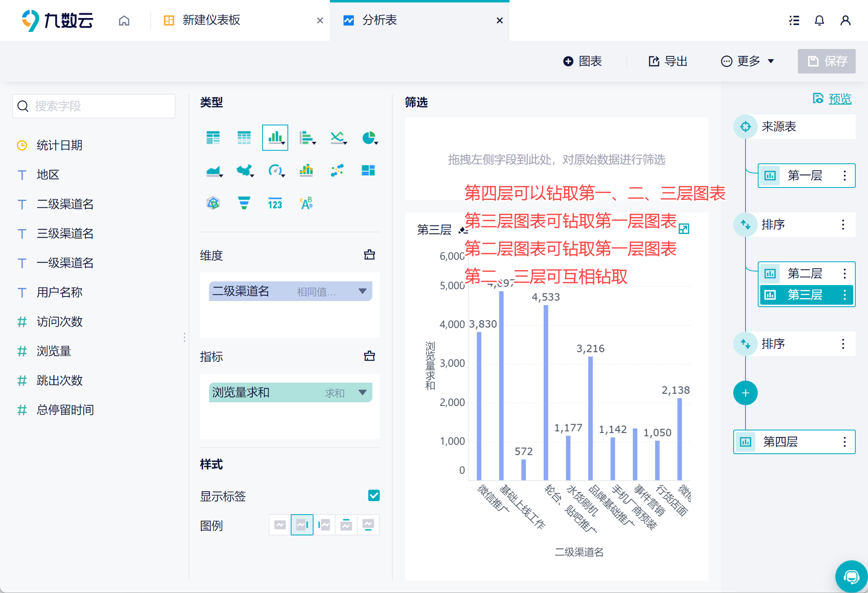
Task: Open the notifications bell icon
Action: click(819, 20)
